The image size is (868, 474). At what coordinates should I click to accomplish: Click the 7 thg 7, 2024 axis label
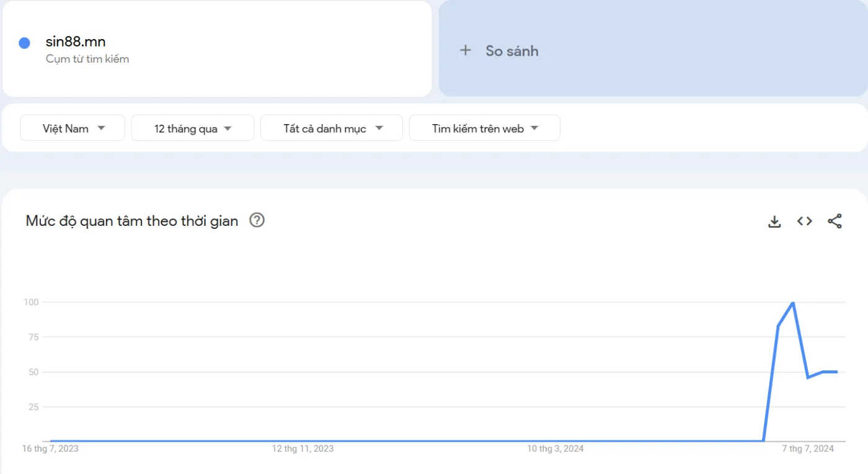(x=808, y=449)
